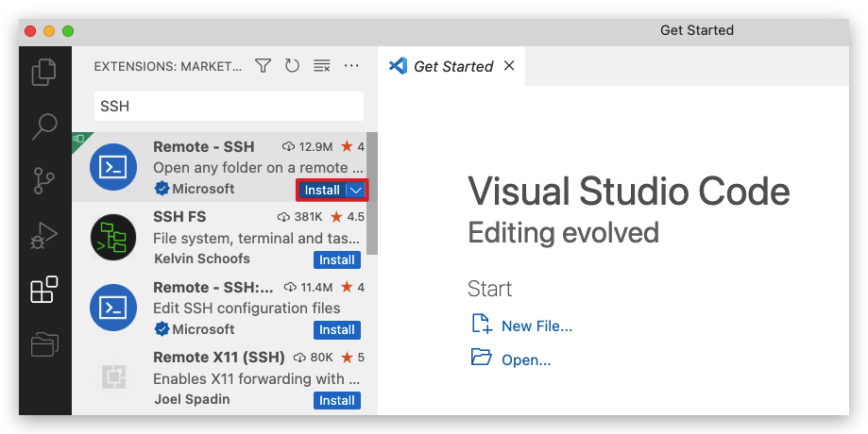This screenshot has height=434, width=868.
Task: Click the Kelvin Schoofs publisher name
Action: click(x=202, y=259)
